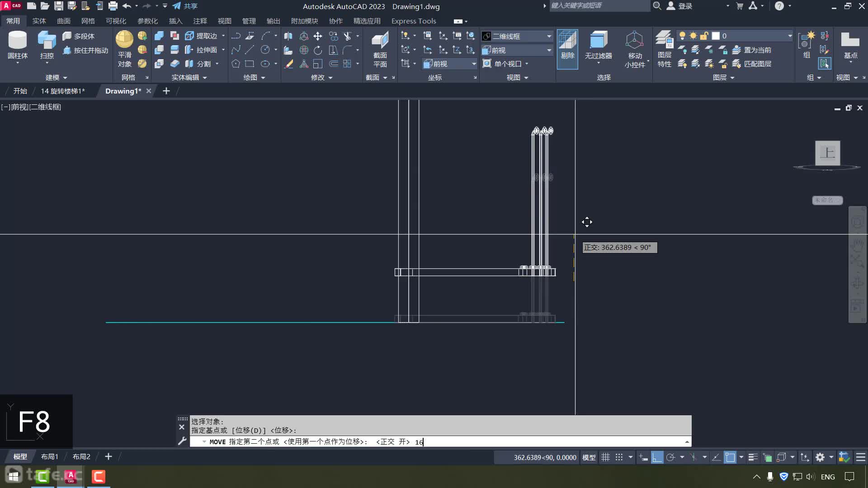
Task: Click the new drawing tab plus button
Action: (x=166, y=91)
